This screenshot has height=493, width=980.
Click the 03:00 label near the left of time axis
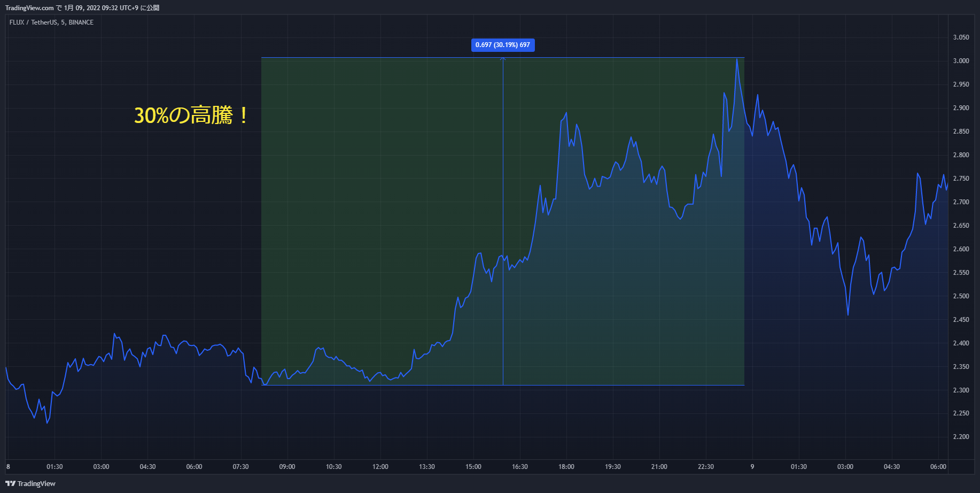[x=101, y=467]
